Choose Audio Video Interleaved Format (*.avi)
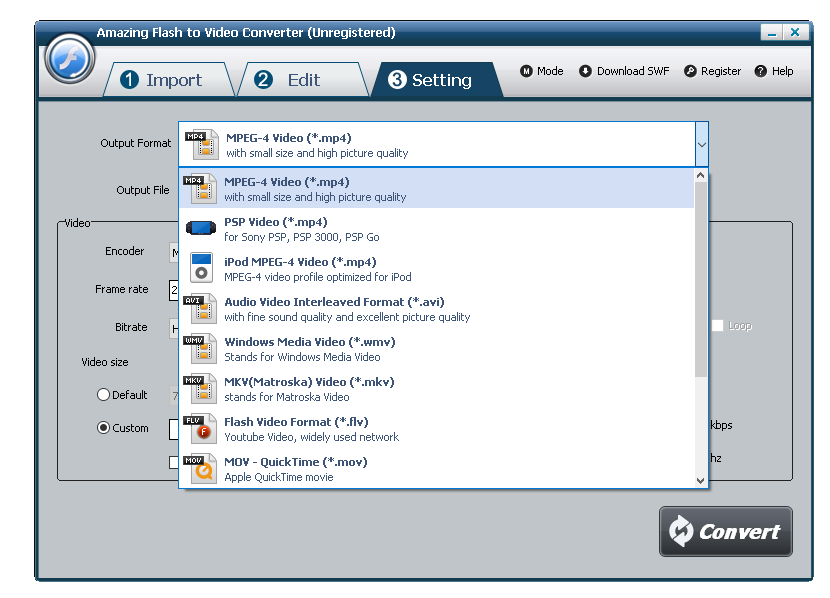The width and height of the screenshot is (830, 598). 437,309
